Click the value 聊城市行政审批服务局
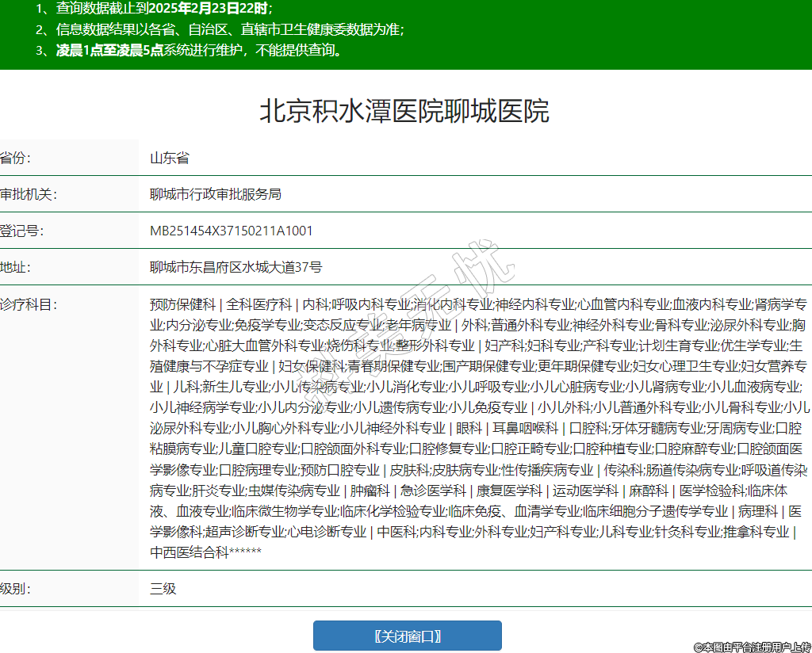Screen dimensions: 812x653 pyautogui.click(x=215, y=194)
